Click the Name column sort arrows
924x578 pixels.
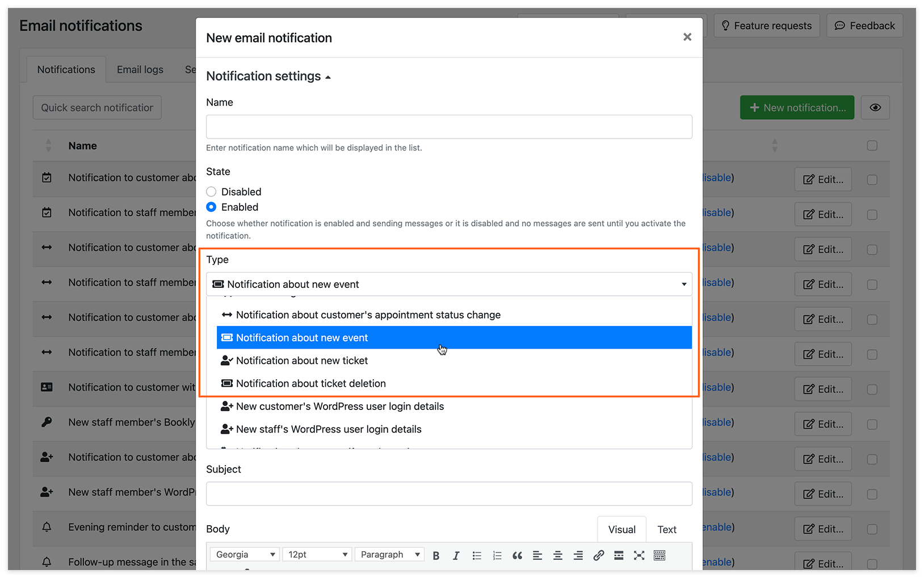coord(48,145)
